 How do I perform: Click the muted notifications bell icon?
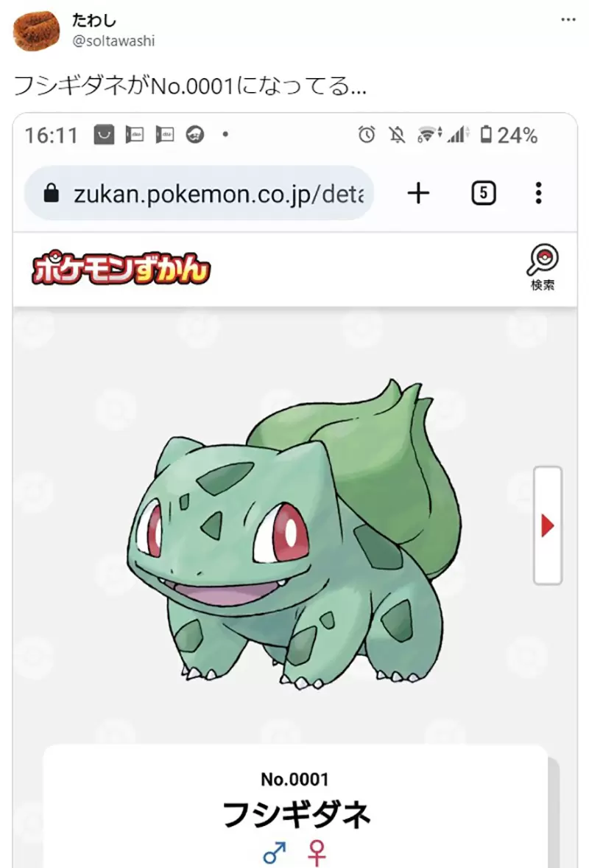397,135
